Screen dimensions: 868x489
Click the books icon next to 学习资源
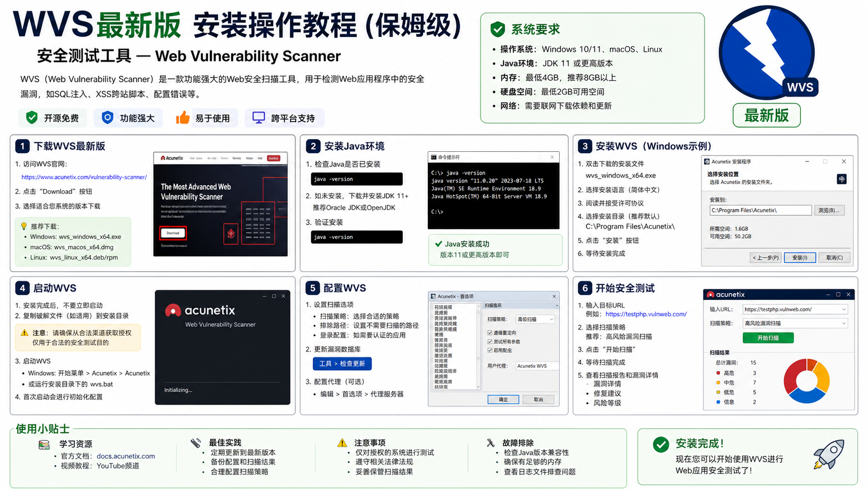(x=45, y=444)
